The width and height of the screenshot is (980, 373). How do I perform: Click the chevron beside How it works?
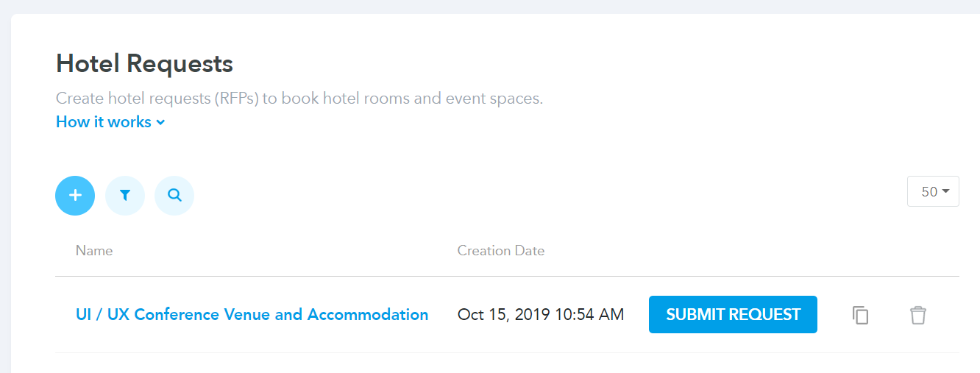pos(160,123)
